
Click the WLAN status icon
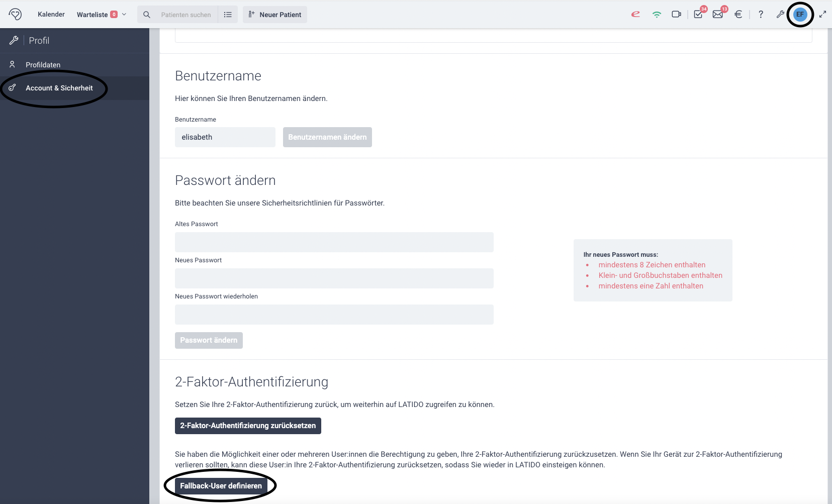[x=657, y=14]
